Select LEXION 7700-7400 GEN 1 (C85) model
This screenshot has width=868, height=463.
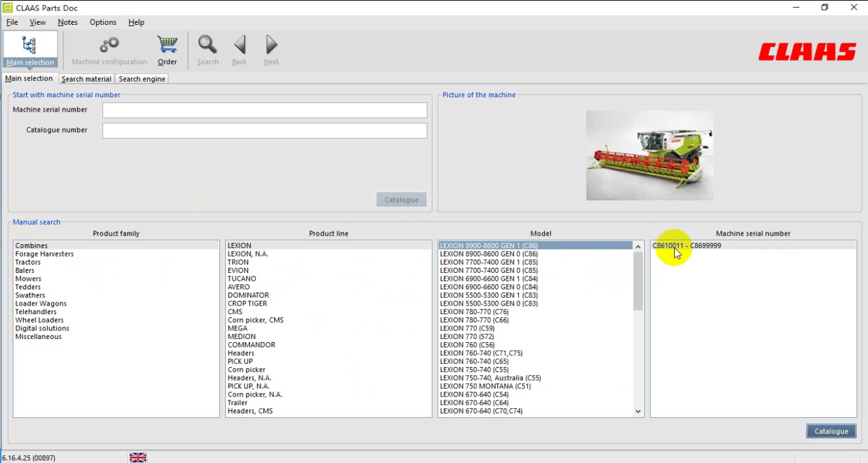point(536,262)
